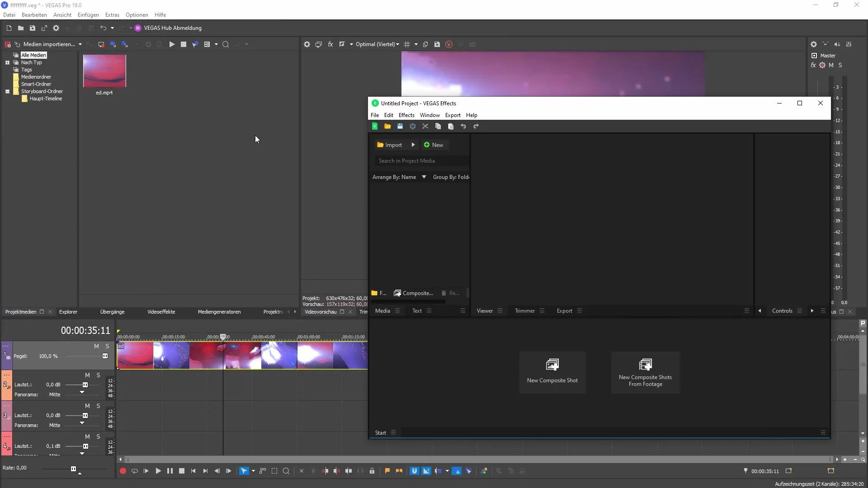Insert a marker with the orange flag icon
The width and height of the screenshot is (868, 488).
point(387,471)
